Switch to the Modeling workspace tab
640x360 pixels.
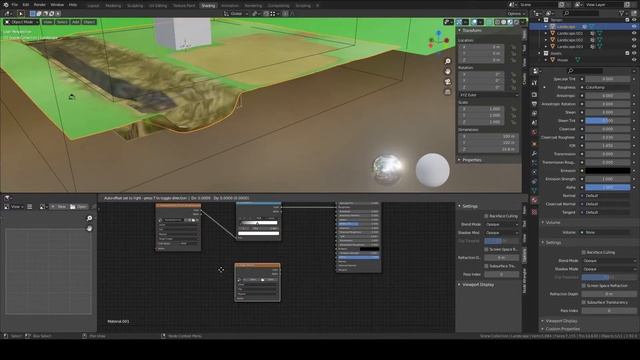coord(113,6)
